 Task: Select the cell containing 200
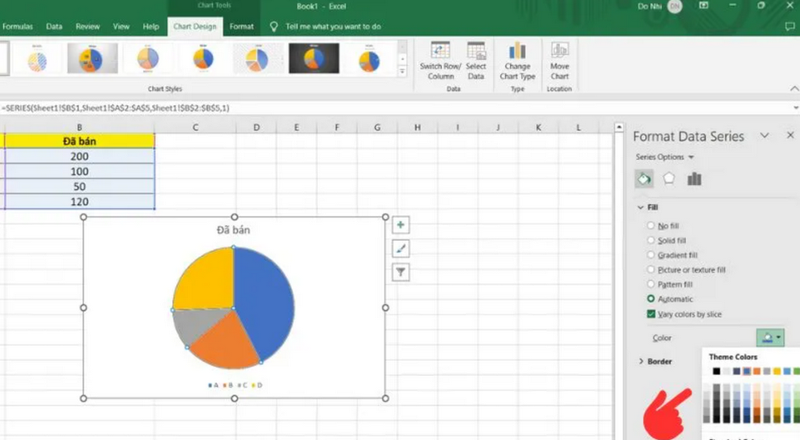click(x=79, y=156)
